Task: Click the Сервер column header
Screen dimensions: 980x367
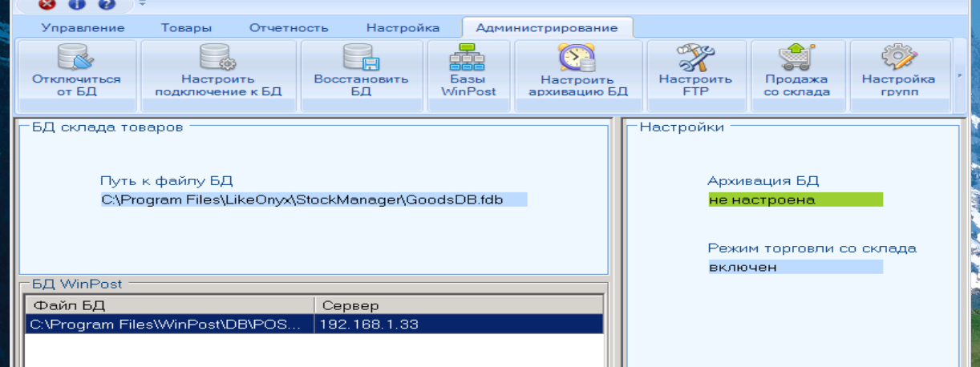Action: pos(458,305)
